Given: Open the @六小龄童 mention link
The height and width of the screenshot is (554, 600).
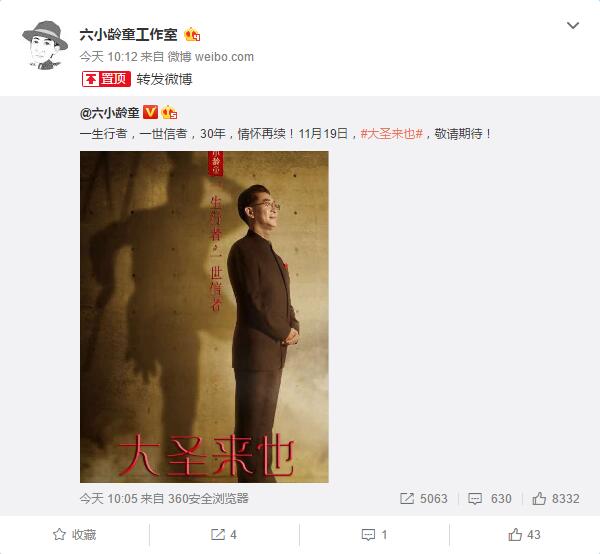Looking at the screenshot, I should [109, 113].
